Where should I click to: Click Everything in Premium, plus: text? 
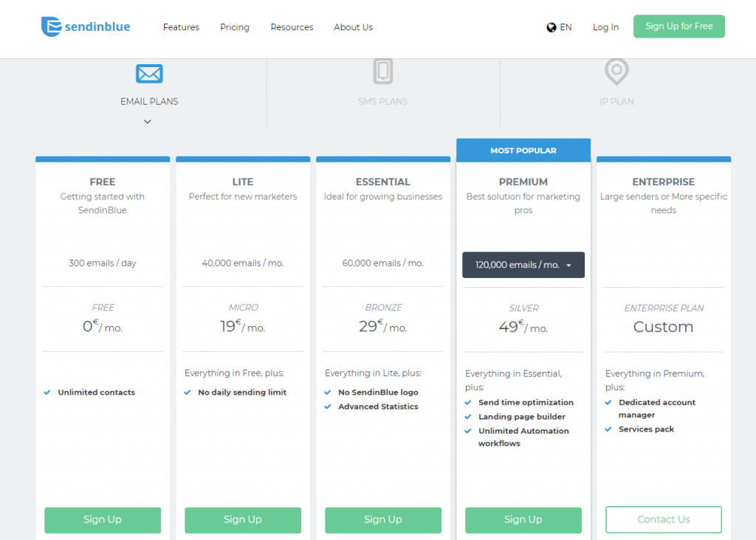click(655, 380)
